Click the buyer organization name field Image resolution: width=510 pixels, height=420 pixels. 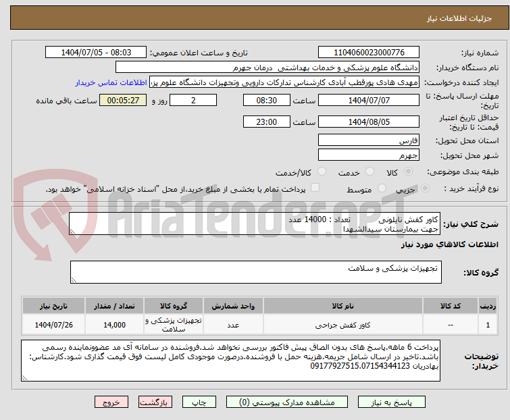pos(267,68)
